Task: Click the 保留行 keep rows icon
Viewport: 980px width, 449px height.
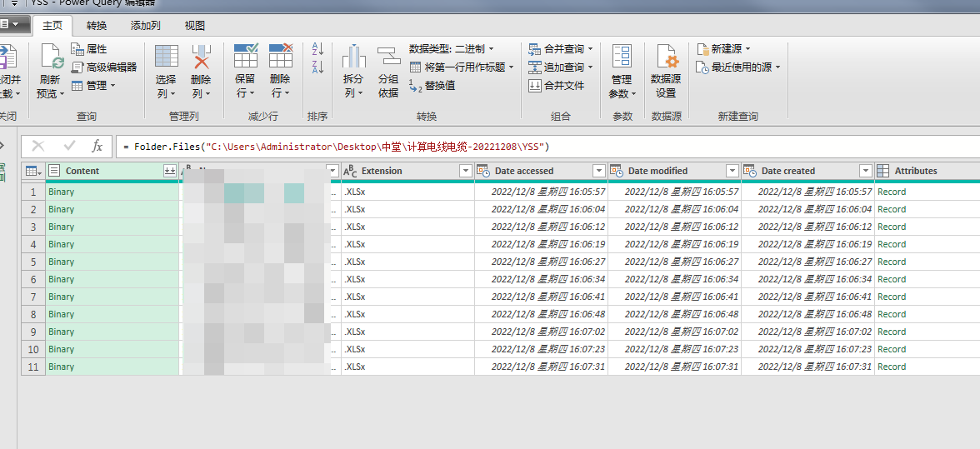Action: [x=246, y=56]
